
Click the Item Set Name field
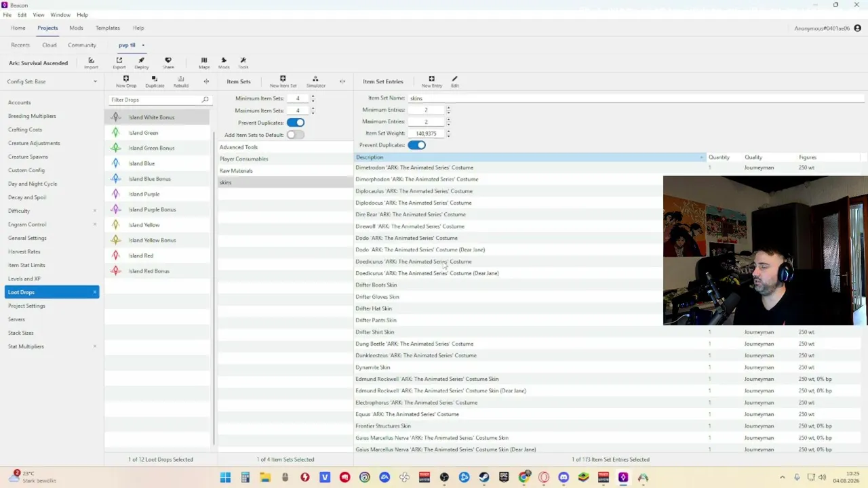pyautogui.click(x=635, y=98)
